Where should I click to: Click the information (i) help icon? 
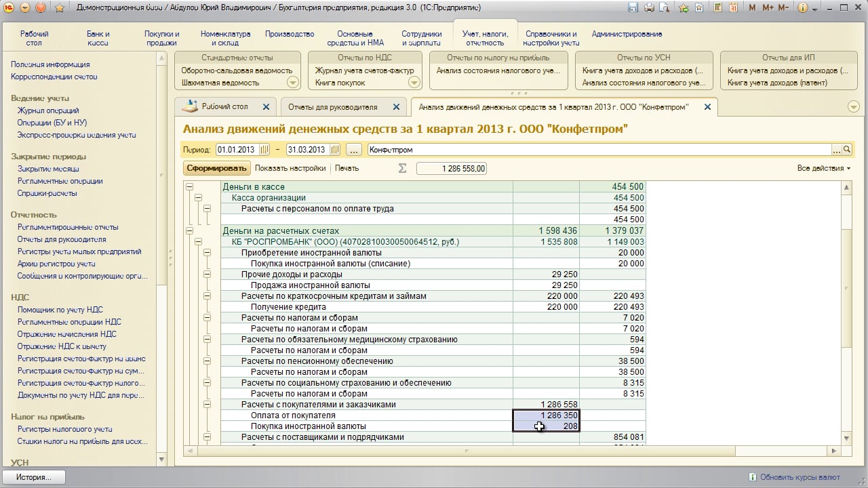click(x=803, y=8)
